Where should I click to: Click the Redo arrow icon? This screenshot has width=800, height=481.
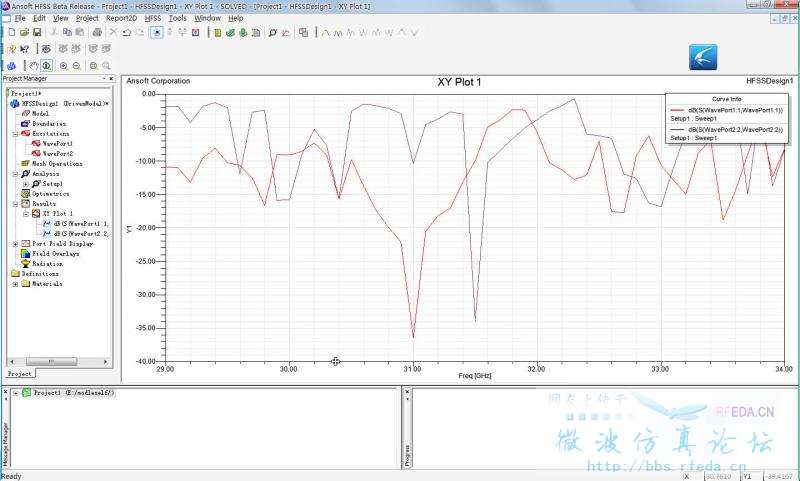pos(139,32)
